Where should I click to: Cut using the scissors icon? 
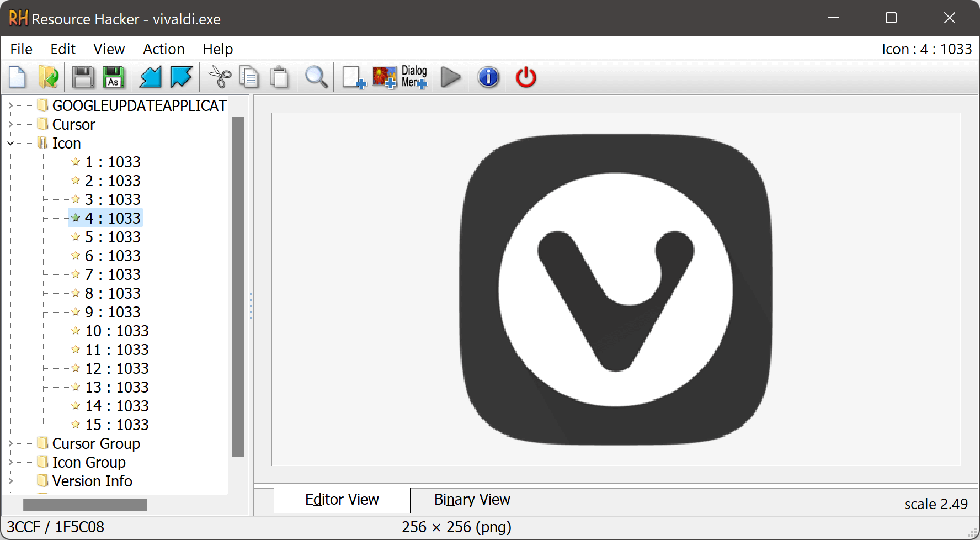(x=220, y=77)
